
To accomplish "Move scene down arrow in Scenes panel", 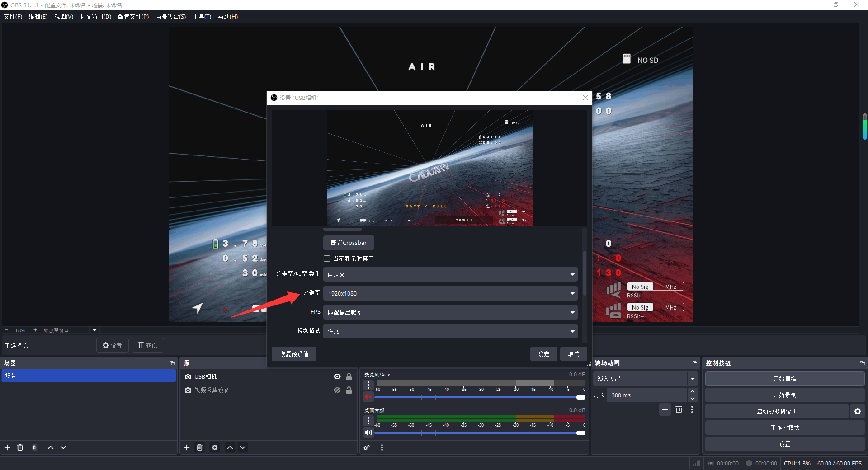I will coord(63,447).
